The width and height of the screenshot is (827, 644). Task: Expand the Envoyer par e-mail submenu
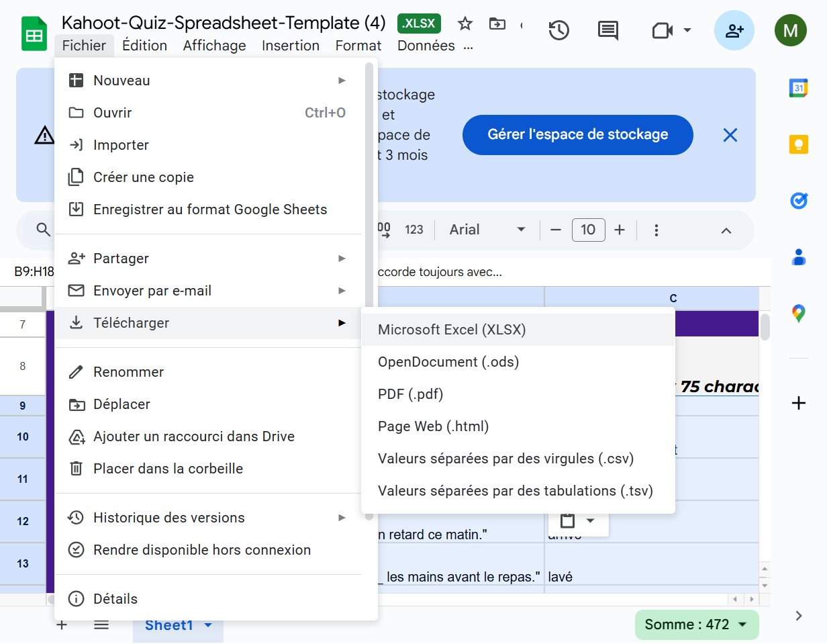(342, 291)
